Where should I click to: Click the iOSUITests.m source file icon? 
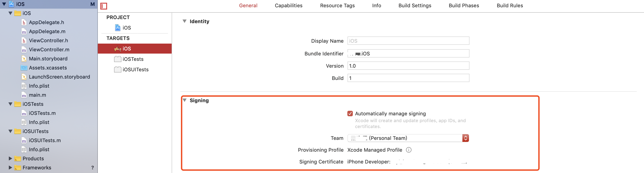[x=24, y=140]
